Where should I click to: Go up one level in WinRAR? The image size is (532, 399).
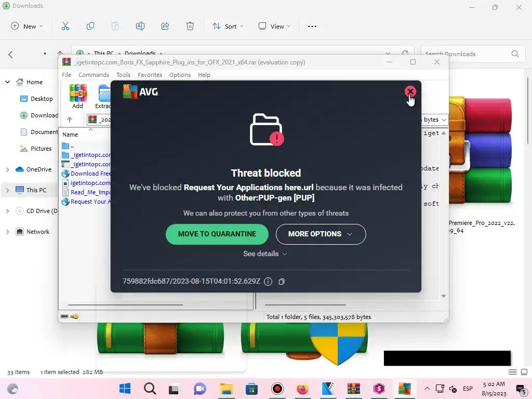coord(70,119)
